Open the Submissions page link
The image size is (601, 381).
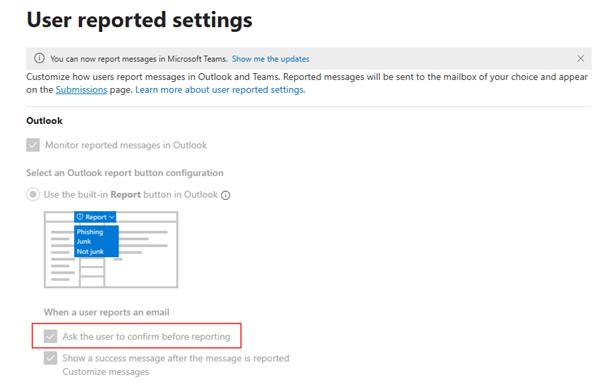[81, 90]
